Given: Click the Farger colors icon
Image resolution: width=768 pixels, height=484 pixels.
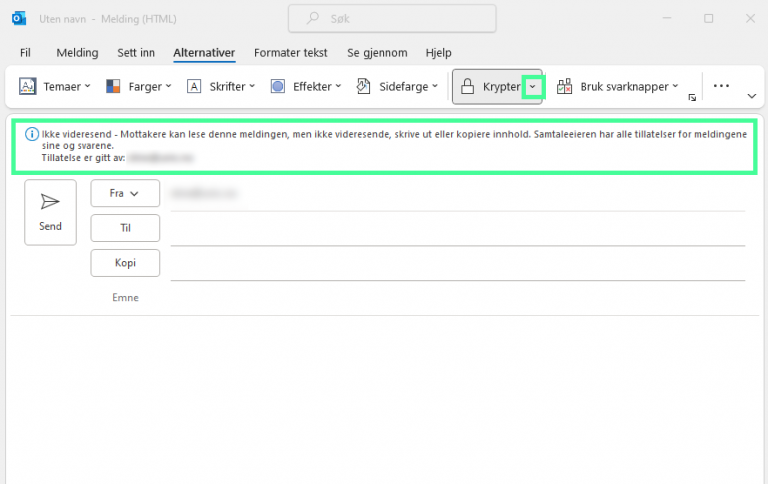Looking at the screenshot, I should (x=114, y=87).
